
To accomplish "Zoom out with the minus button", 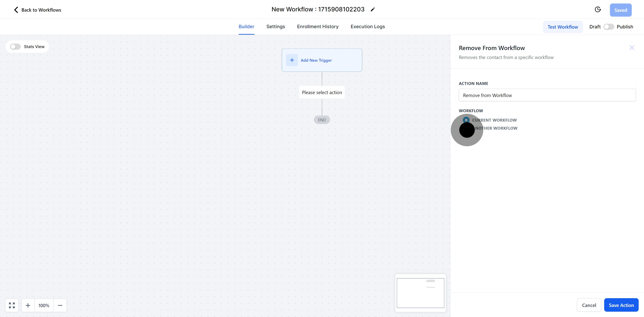I will tap(60, 305).
